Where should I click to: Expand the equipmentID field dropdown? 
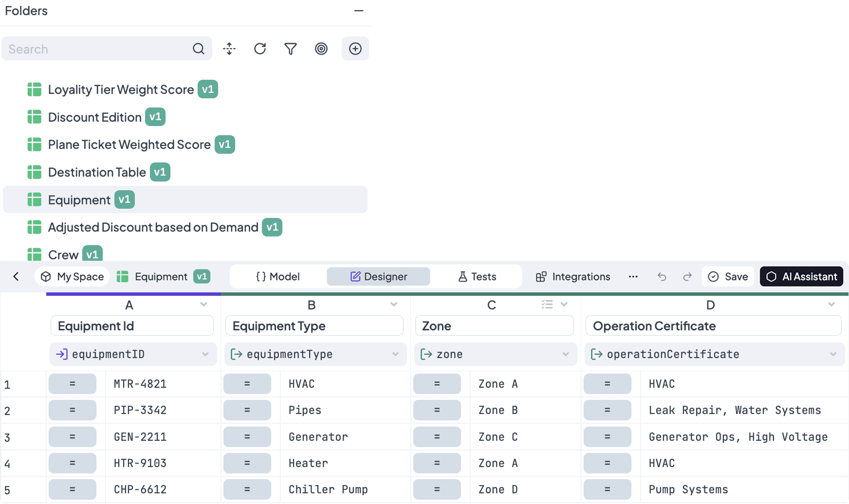point(205,354)
